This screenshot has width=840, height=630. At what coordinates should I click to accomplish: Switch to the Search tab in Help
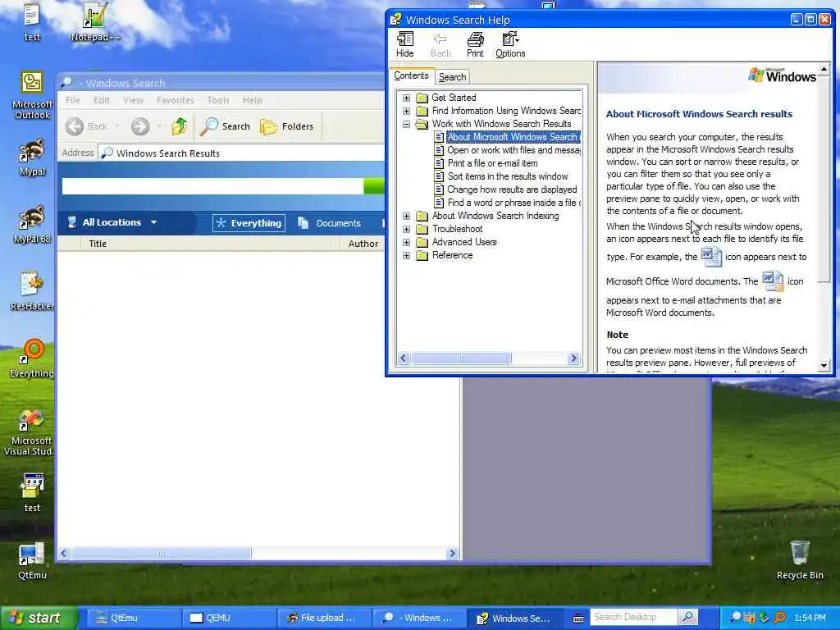452,77
